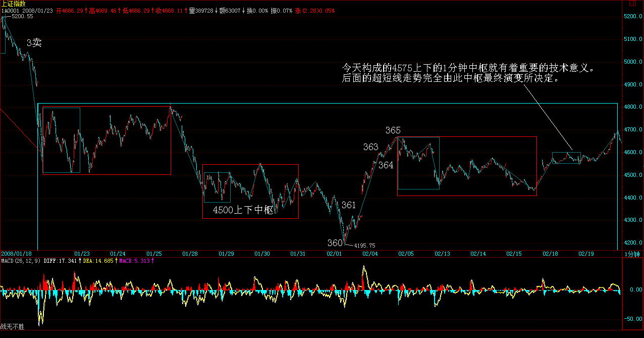Click the MACD(26,12,9) indicator label
The image size is (644, 338).
pos(21,261)
